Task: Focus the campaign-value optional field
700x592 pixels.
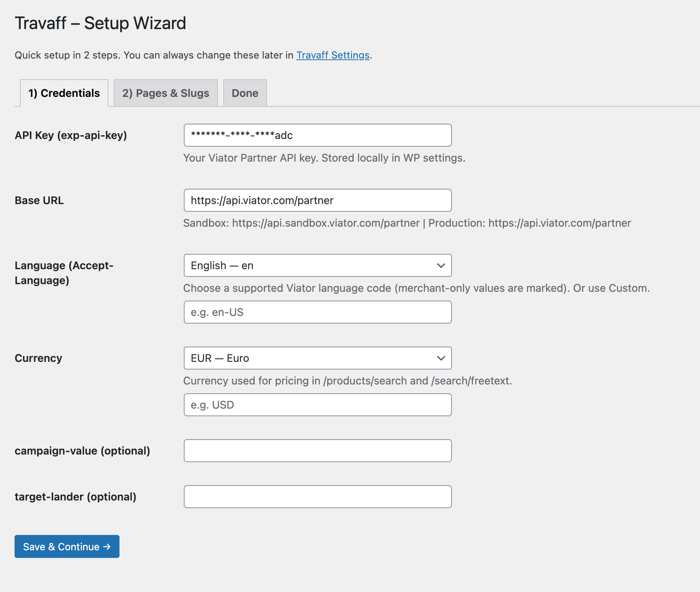Action: click(x=317, y=451)
